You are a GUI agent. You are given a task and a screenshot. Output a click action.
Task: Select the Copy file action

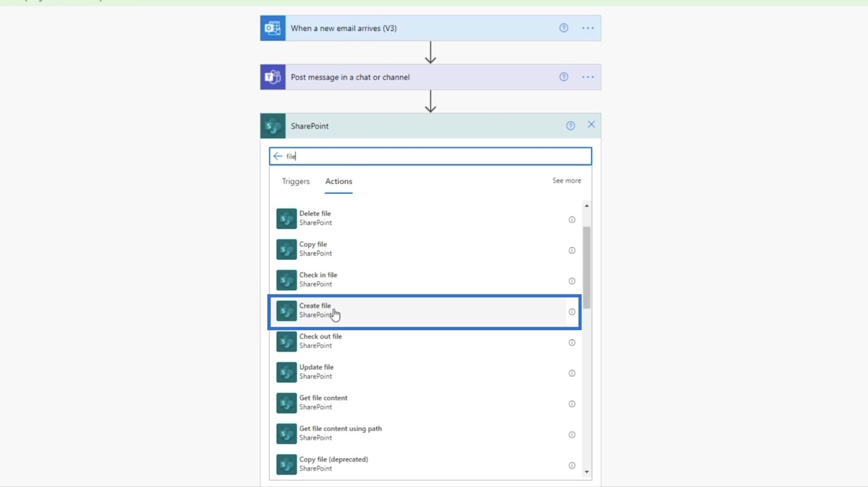[x=425, y=249]
